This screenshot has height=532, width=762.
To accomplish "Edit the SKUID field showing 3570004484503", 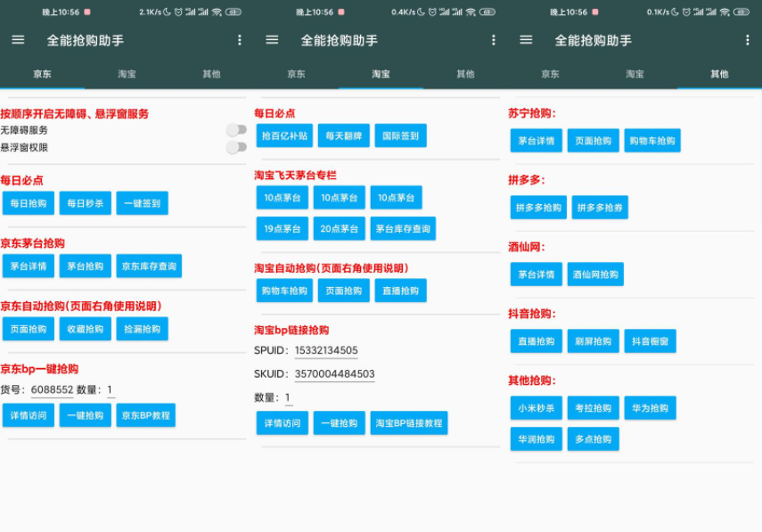I will [334, 374].
